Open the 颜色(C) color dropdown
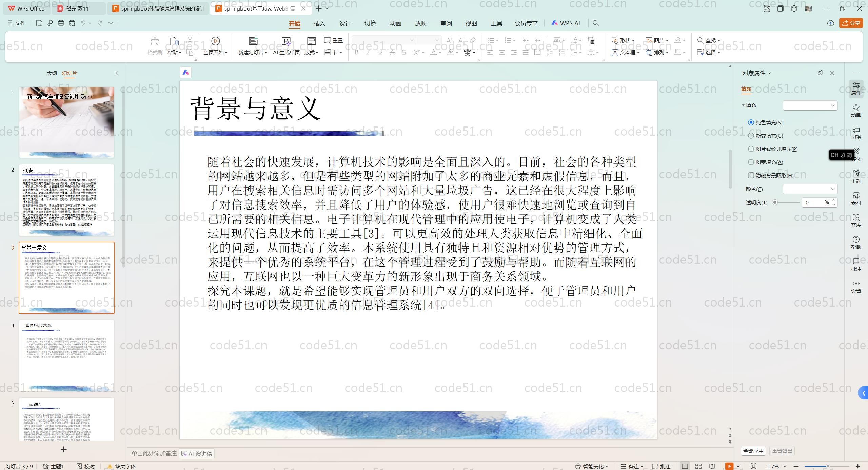The image size is (868, 470). [810, 189]
